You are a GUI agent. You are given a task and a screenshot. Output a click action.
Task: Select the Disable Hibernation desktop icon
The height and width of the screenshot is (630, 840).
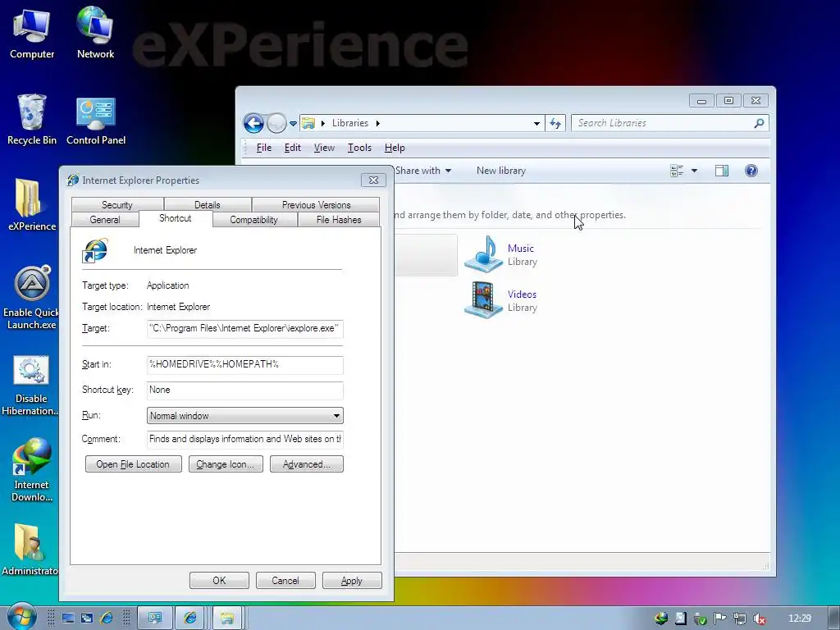(30, 386)
